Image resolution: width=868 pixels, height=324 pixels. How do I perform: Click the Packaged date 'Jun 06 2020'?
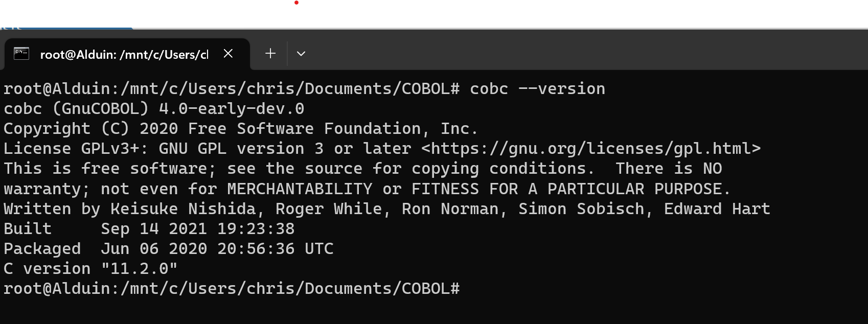coord(154,249)
